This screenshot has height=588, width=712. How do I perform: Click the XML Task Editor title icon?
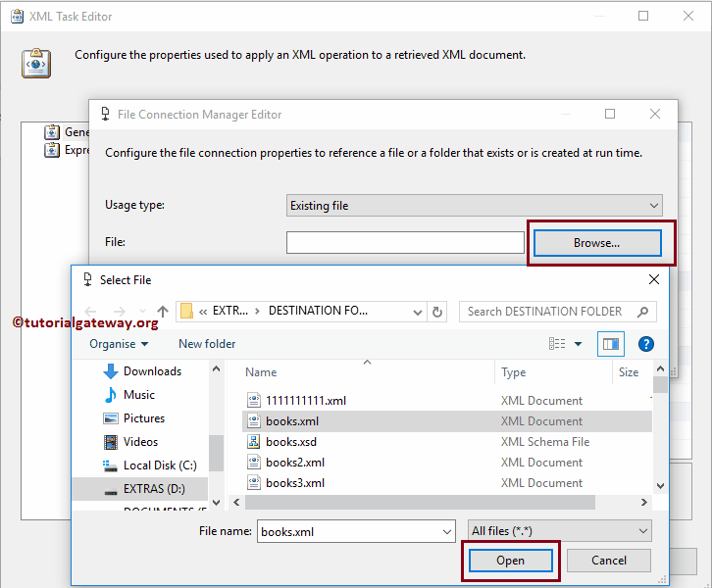[18, 17]
